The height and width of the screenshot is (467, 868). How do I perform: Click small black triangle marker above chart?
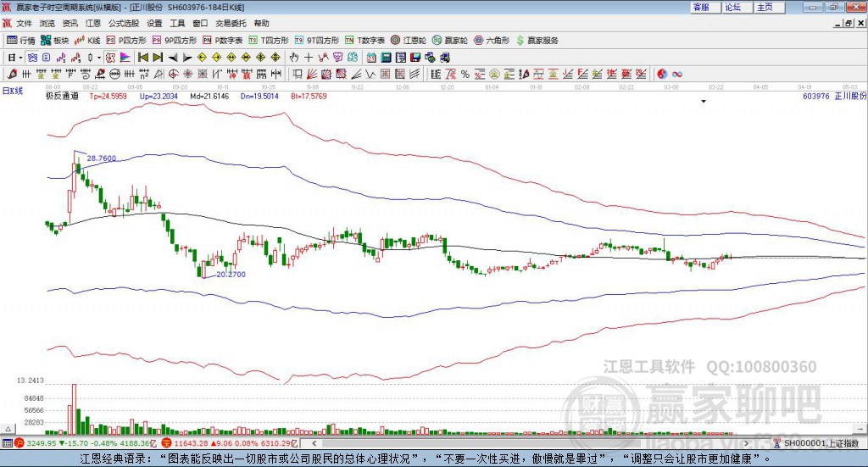click(x=704, y=102)
